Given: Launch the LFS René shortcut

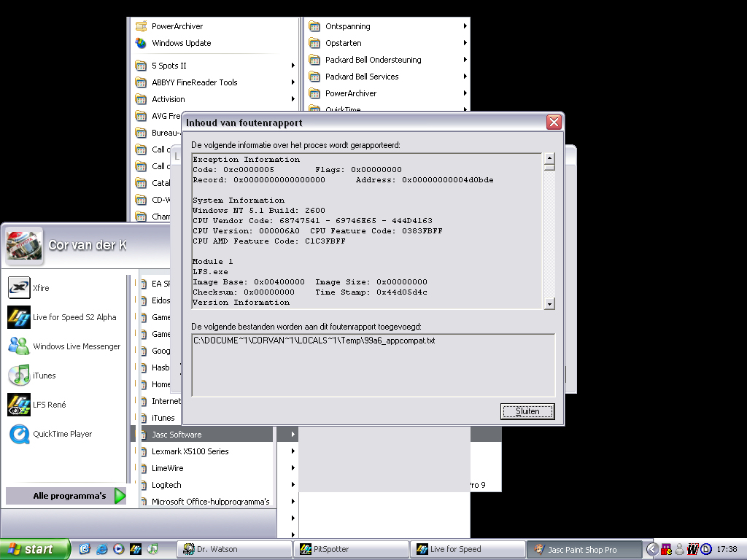Looking at the screenshot, I should tap(37, 404).
